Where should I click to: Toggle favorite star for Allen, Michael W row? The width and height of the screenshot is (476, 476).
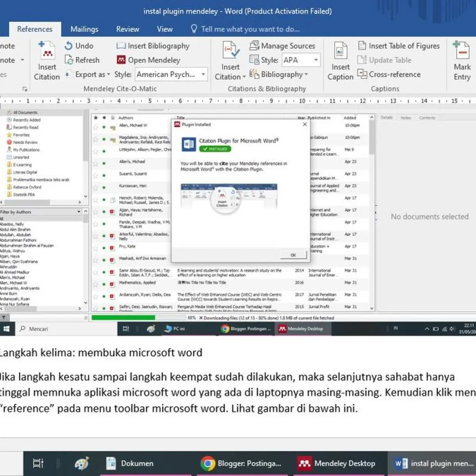click(95, 127)
